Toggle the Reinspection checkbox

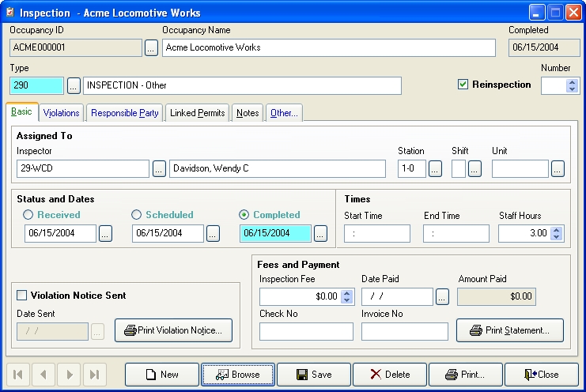click(x=463, y=85)
